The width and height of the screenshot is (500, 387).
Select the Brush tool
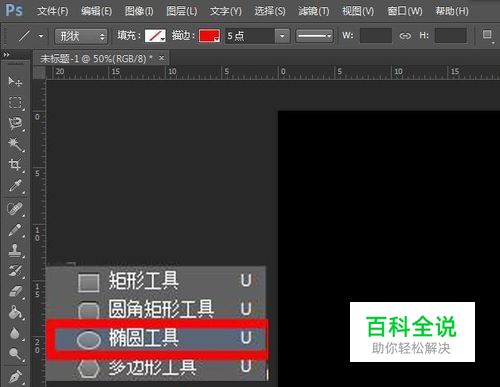click(15, 230)
